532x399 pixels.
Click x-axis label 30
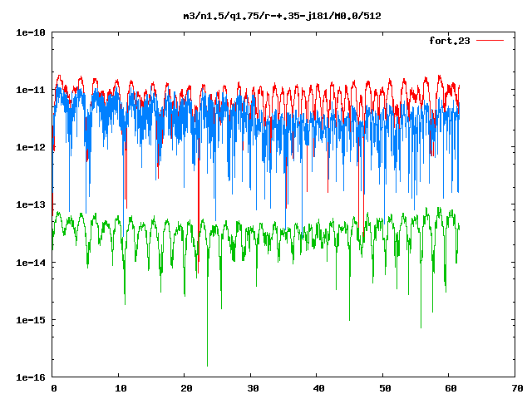tap(253, 388)
